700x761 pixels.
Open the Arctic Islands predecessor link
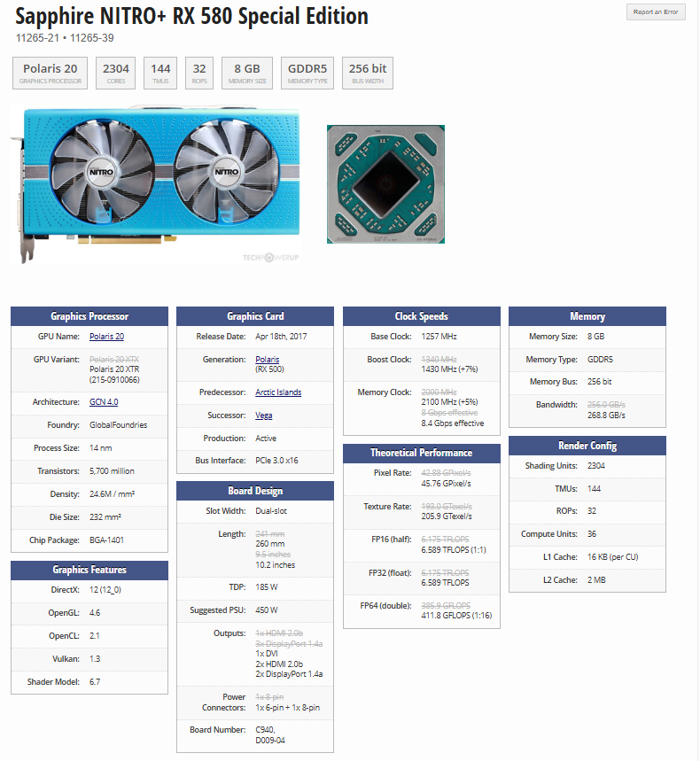(x=278, y=392)
